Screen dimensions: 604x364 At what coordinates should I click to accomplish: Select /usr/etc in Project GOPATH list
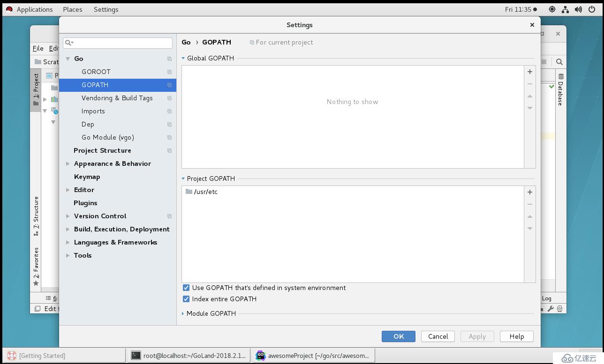(x=202, y=192)
